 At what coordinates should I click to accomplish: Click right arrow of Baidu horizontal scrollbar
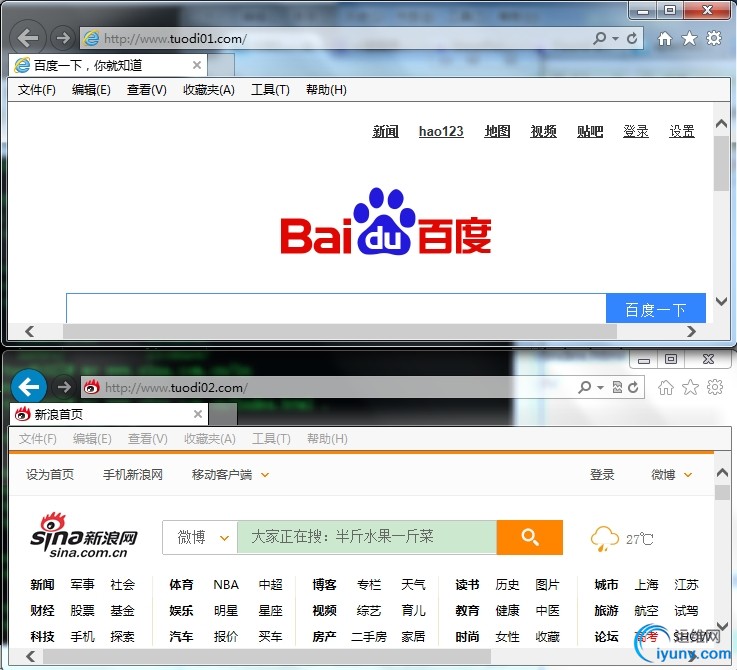(x=691, y=331)
